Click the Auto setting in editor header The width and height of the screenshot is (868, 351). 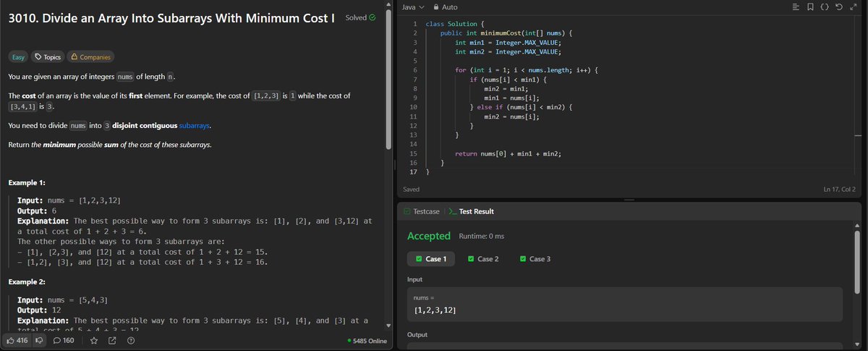(449, 7)
